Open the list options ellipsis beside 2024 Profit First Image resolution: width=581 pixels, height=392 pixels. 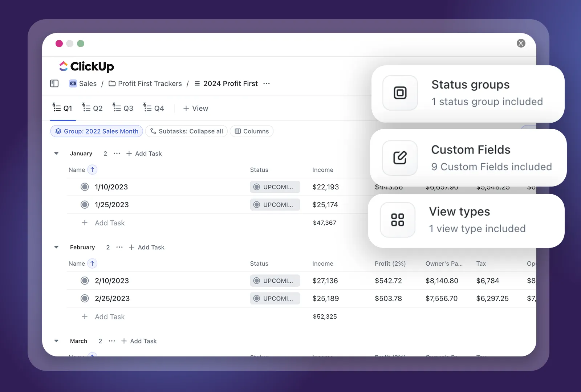(267, 83)
